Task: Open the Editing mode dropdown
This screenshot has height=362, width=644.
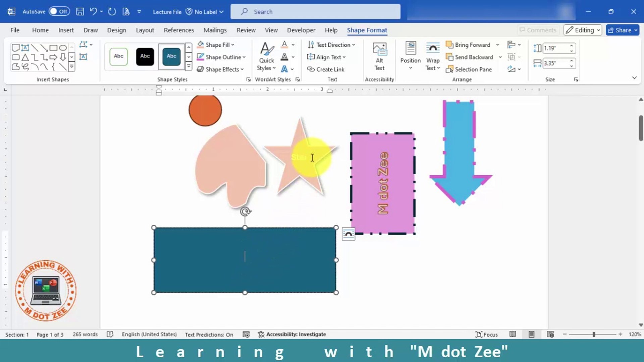Action: 583,30
